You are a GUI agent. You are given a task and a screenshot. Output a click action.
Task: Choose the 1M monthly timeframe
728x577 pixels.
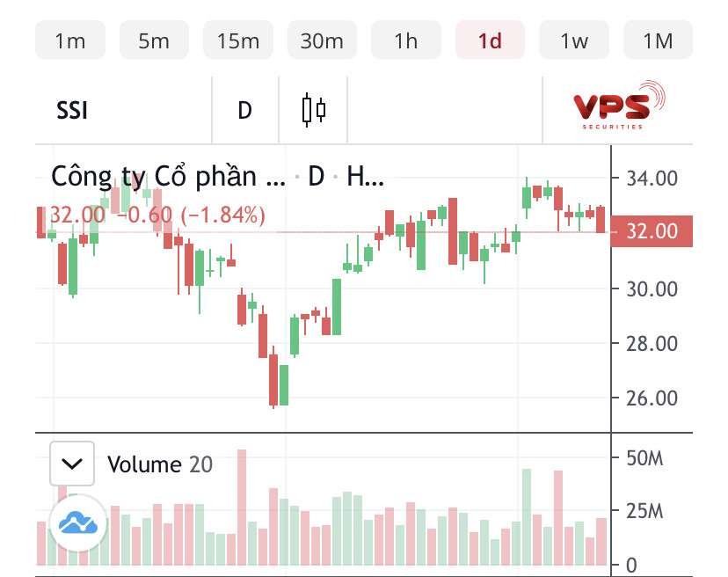[658, 40]
